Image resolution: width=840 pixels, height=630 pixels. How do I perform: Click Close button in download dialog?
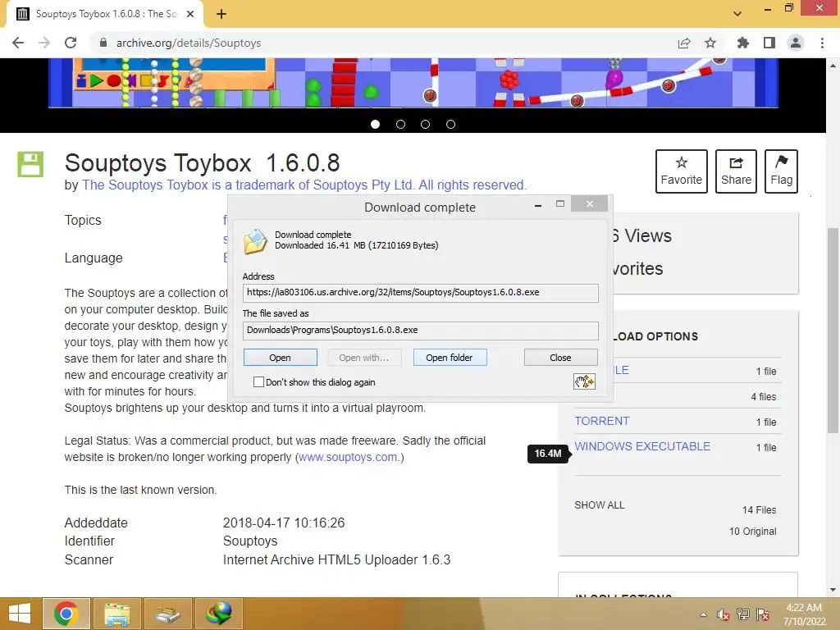[560, 358]
